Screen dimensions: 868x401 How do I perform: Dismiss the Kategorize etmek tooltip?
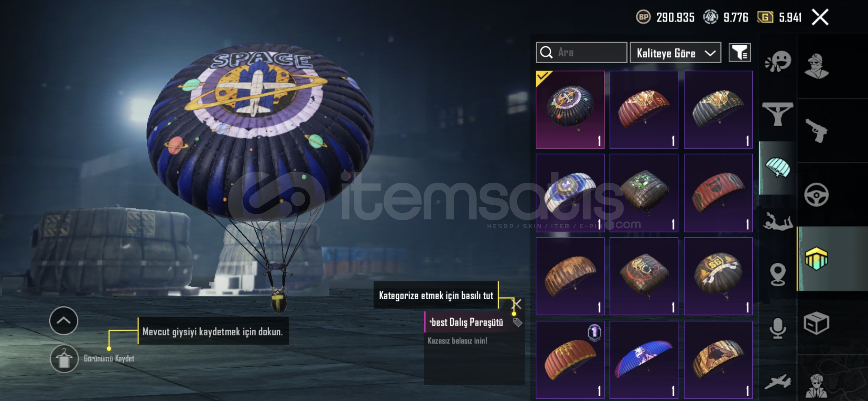click(x=517, y=304)
